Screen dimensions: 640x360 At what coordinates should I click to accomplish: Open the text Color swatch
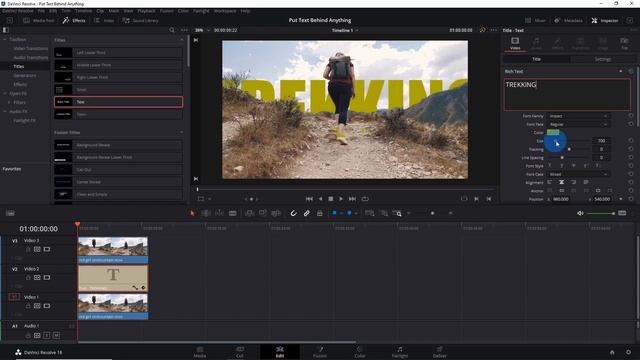click(553, 132)
